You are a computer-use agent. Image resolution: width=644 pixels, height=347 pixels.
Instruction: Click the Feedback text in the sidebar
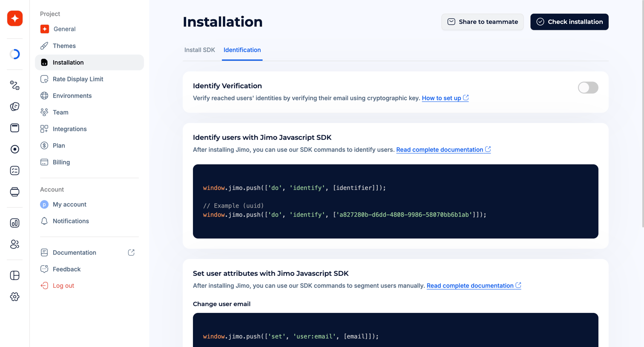point(66,269)
